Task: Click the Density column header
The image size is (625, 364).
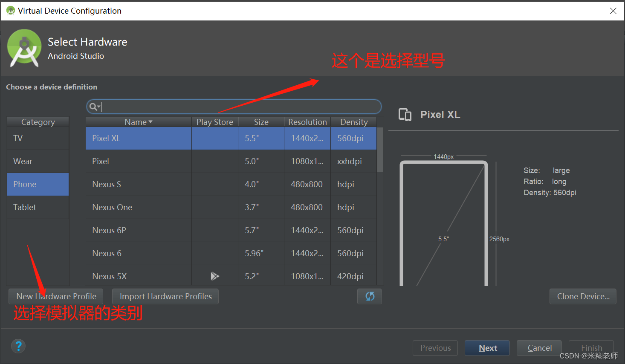Action: [354, 122]
